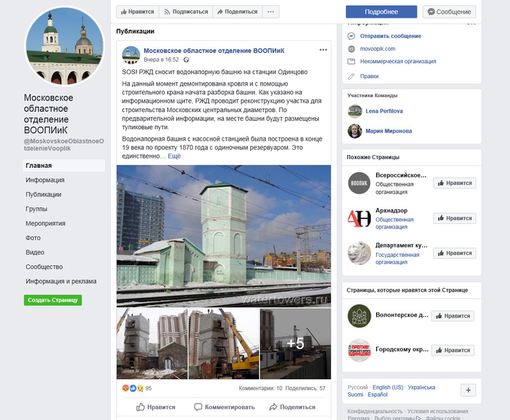Open the Публикации sidebar section
The width and height of the screenshot is (510, 420).
point(44,194)
